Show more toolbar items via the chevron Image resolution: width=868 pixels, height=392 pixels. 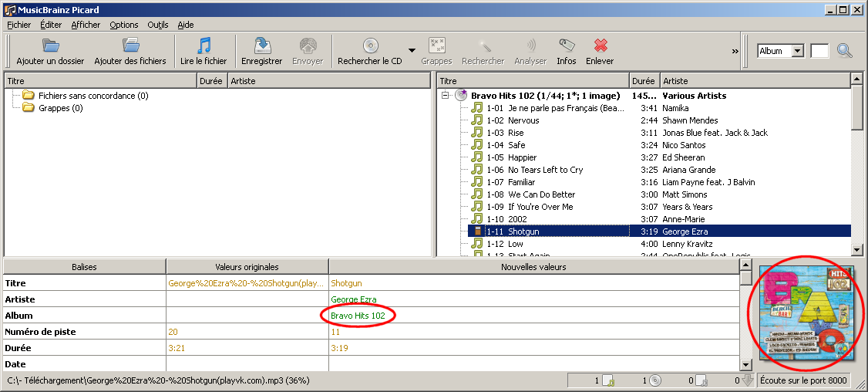[x=735, y=51]
